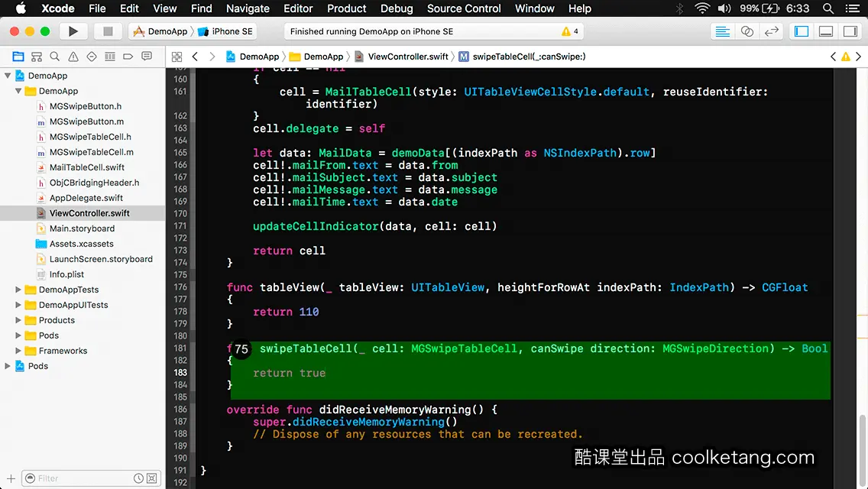Open the volume control in menu bar

724,8
